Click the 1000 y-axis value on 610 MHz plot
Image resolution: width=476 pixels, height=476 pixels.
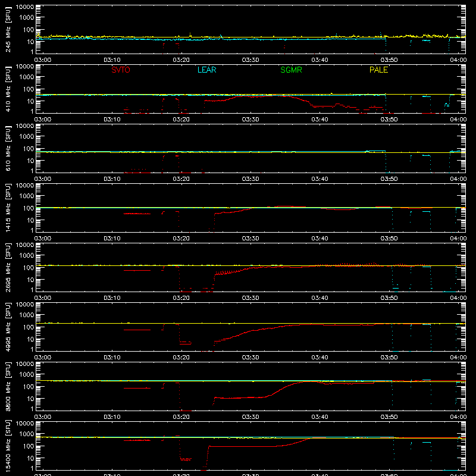(x=27, y=136)
